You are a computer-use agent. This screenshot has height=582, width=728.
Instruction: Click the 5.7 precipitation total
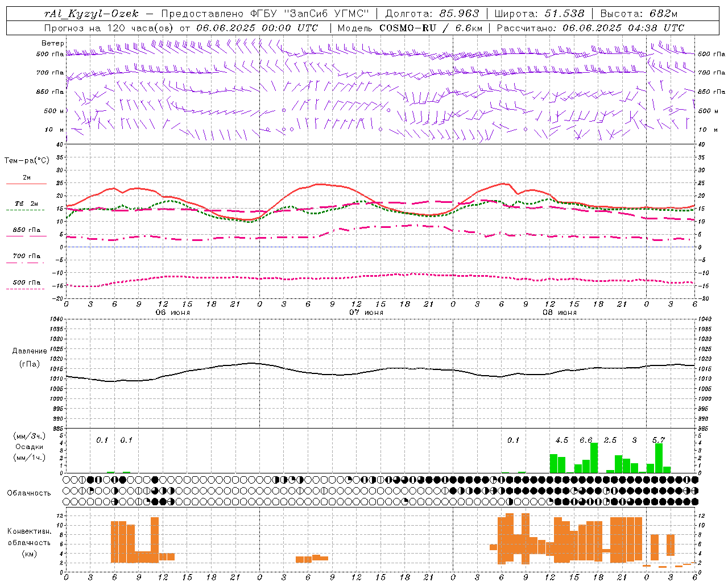tap(659, 440)
